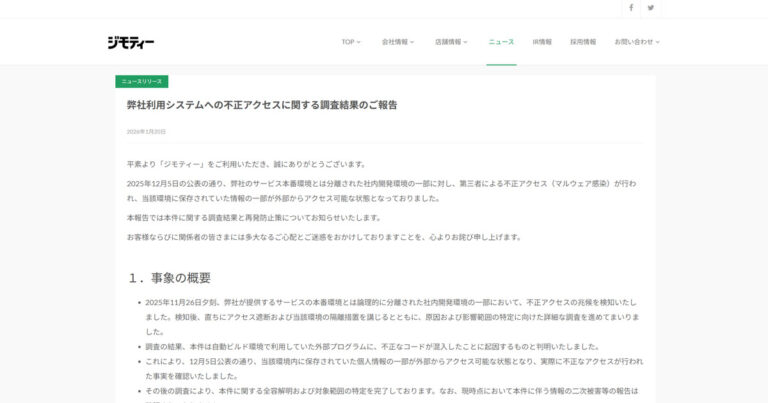Expand the 会社情報 dropdown menu
This screenshot has width=768, height=403.
tap(397, 42)
